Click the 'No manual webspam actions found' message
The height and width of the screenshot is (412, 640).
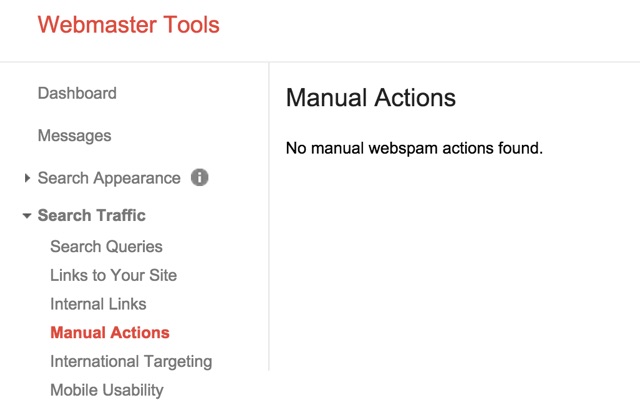tap(414, 148)
